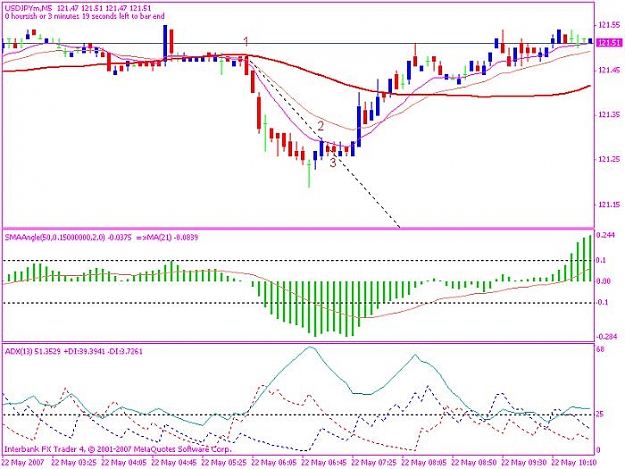The width and height of the screenshot is (625, 469).
Task: Click the Interbank FX Trader 4 copyright text
Action: point(118,449)
